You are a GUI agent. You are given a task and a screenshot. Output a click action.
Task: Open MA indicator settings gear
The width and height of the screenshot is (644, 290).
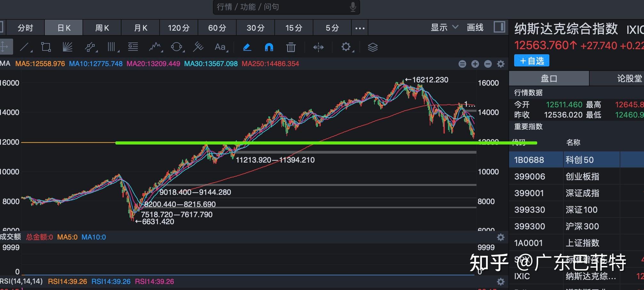pos(501,64)
